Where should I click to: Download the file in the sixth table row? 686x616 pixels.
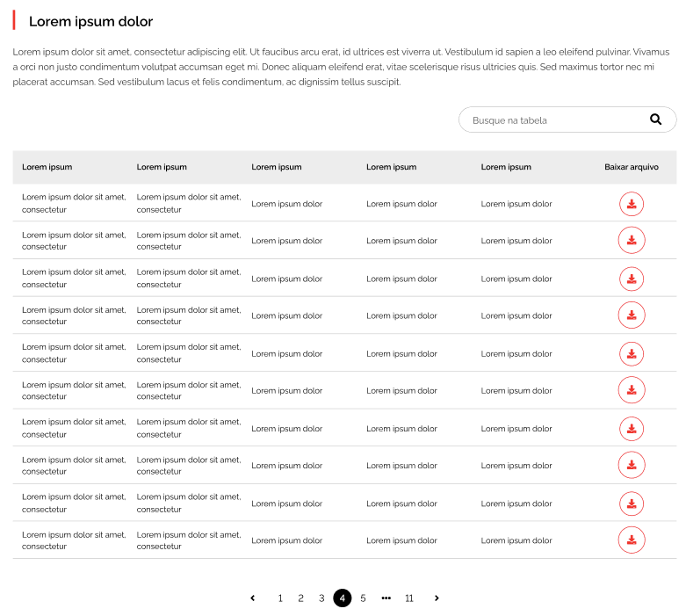(632, 391)
